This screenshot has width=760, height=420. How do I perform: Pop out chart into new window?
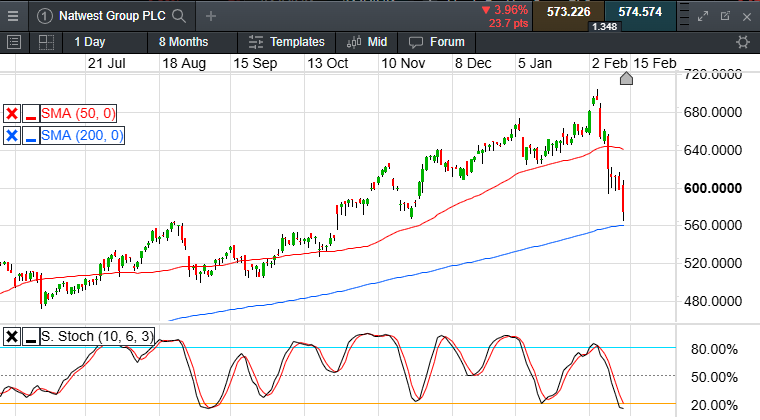tap(727, 16)
